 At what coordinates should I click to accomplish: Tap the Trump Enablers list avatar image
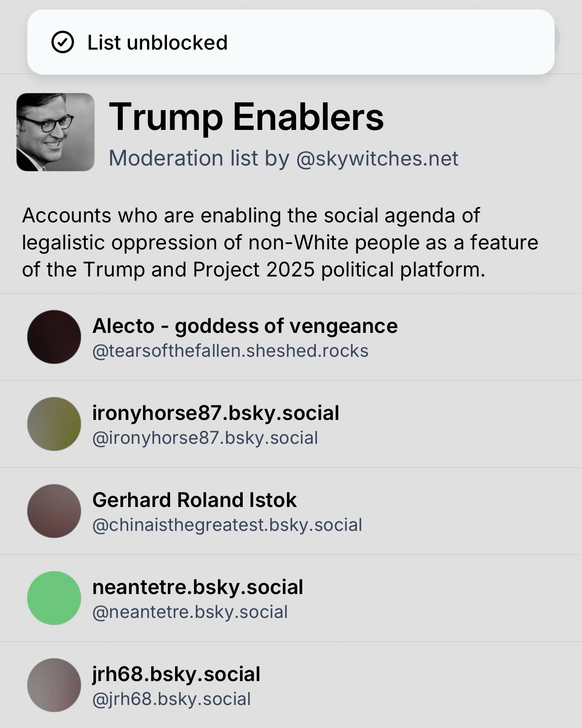(x=55, y=132)
